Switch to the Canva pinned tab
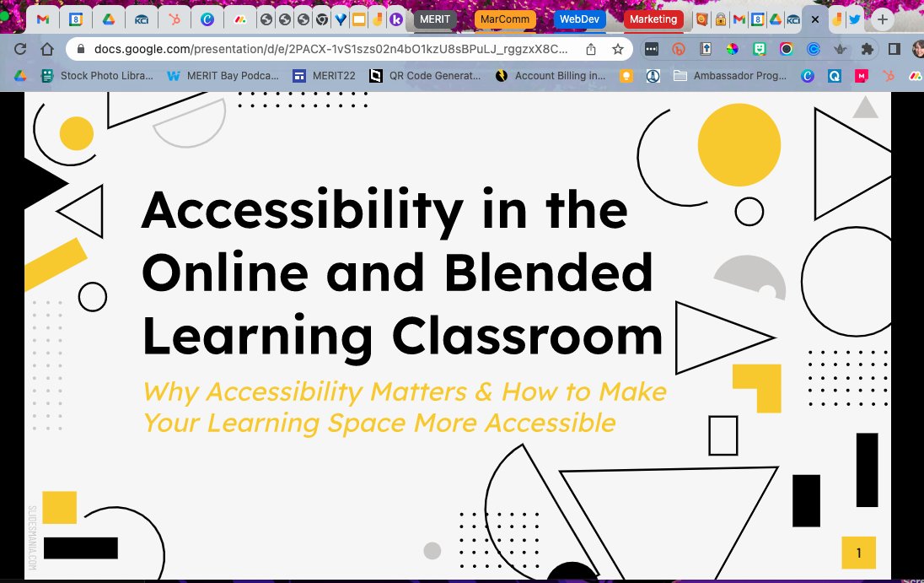This screenshot has width=924, height=583. tap(207, 19)
